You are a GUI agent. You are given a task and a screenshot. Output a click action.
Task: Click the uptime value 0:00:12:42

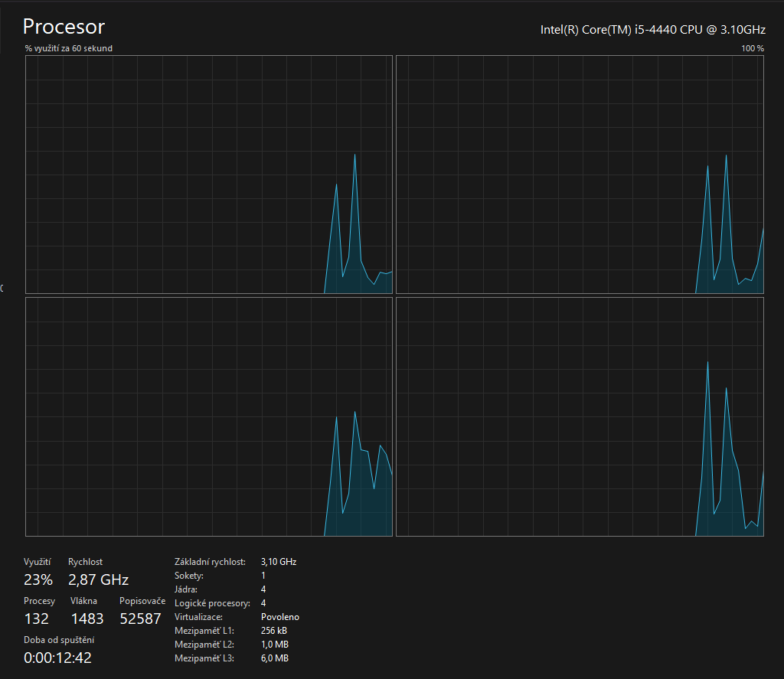(x=57, y=658)
